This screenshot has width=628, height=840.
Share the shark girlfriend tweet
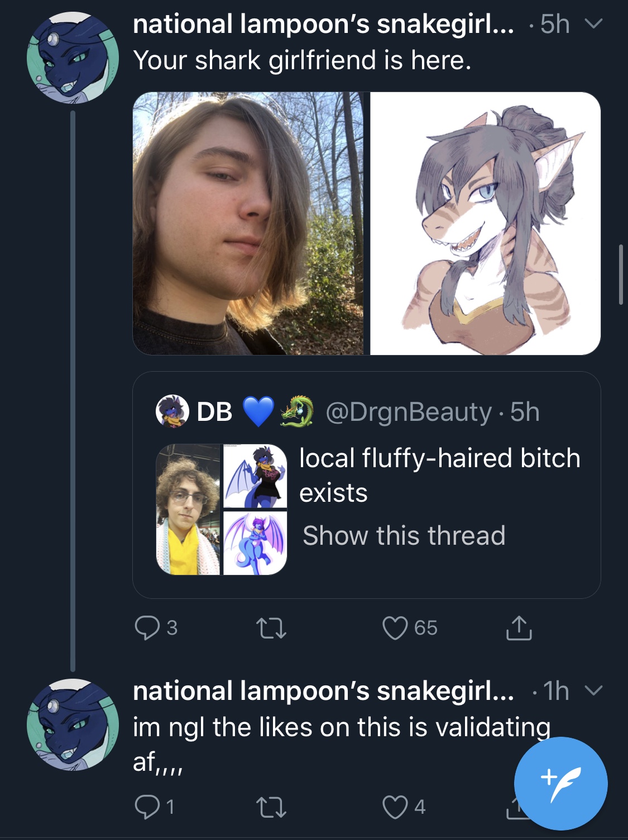519,628
